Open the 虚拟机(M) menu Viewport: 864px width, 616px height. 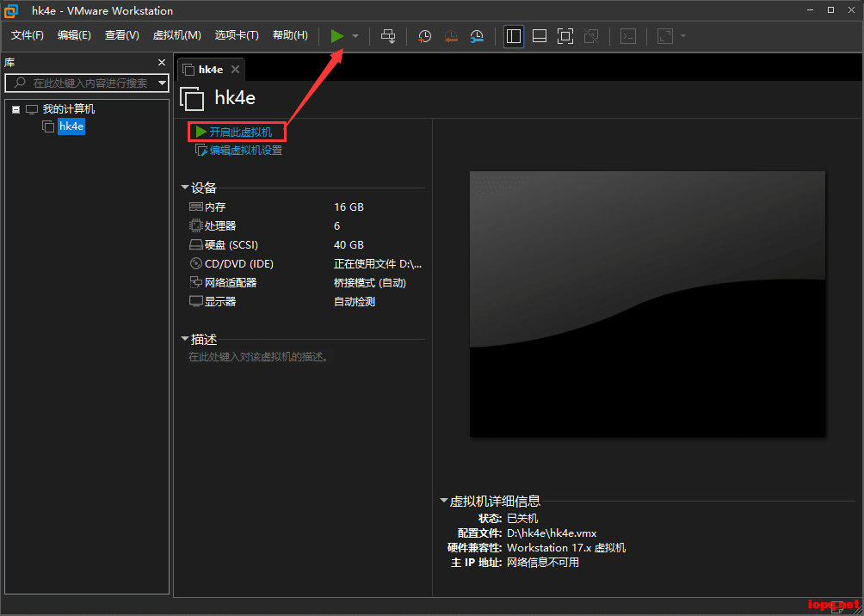176,35
